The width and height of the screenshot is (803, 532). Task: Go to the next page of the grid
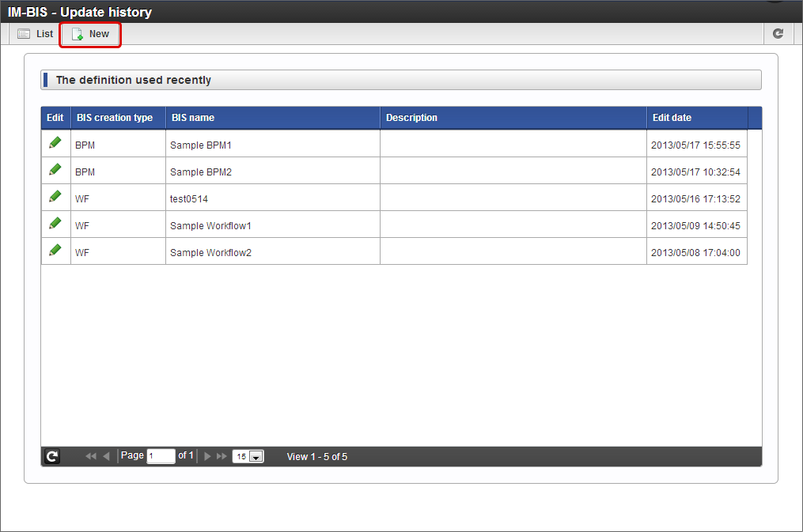click(x=207, y=456)
